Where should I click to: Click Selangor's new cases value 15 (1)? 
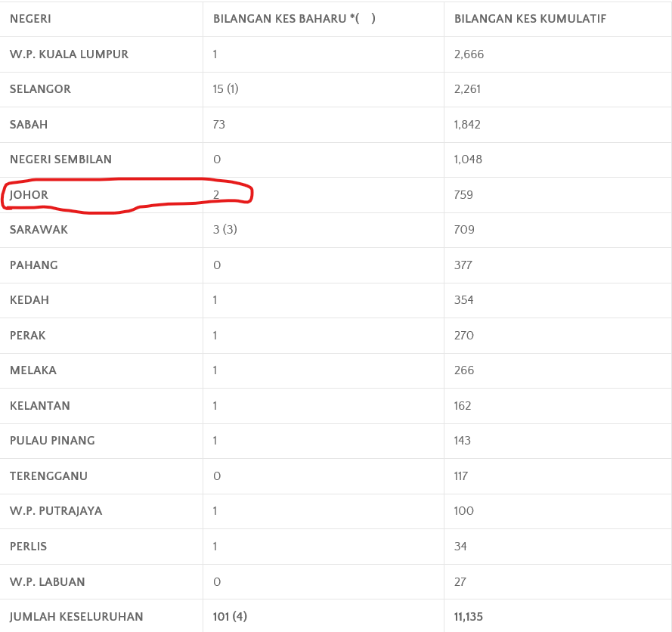[x=225, y=89]
